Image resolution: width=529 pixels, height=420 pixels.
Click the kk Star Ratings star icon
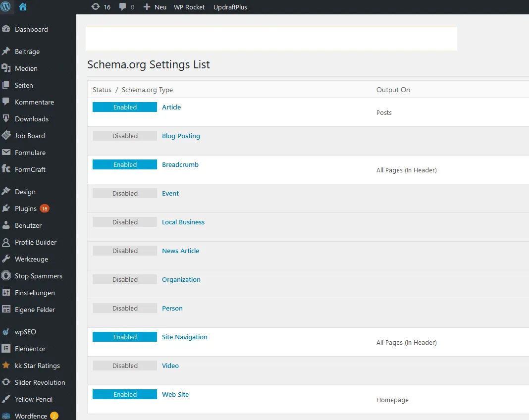tap(6, 365)
